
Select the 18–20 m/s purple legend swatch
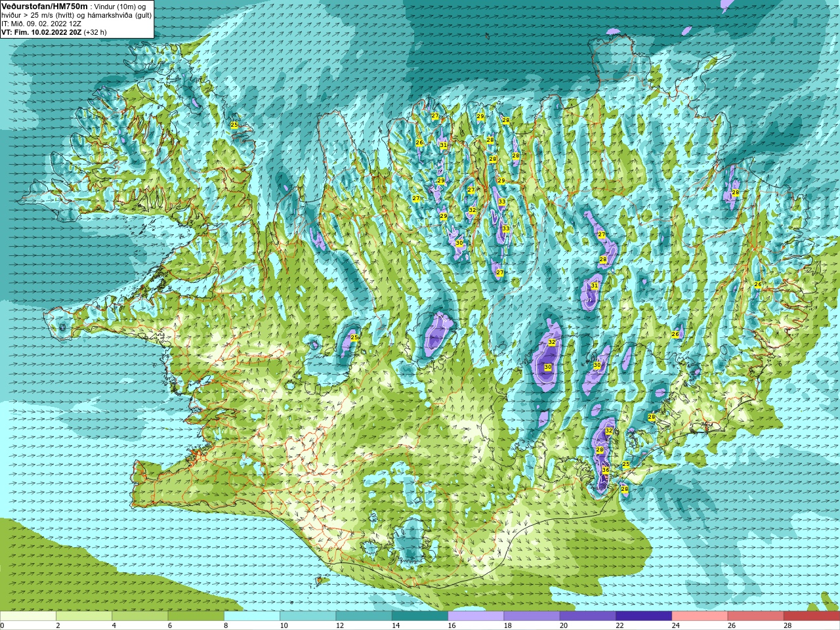click(x=532, y=616)
